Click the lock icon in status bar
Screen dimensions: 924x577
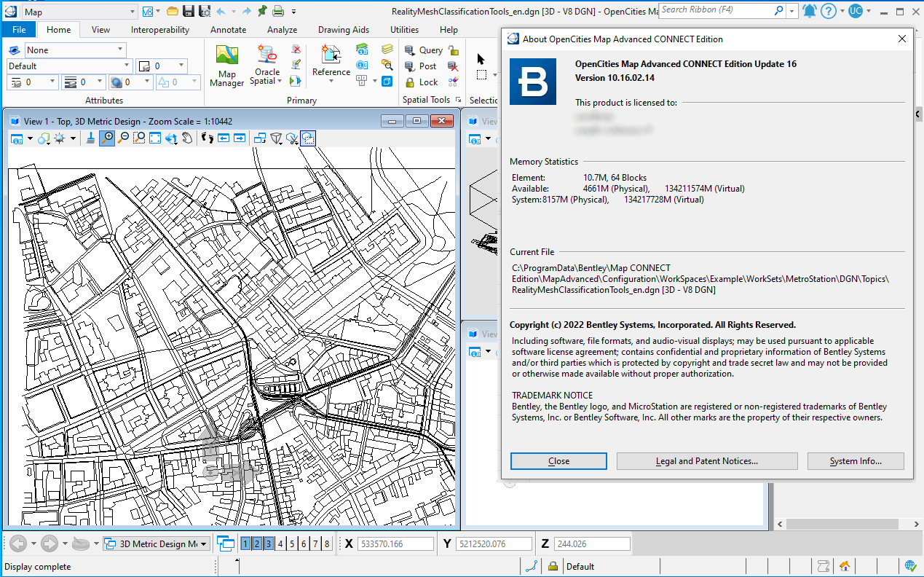point(553,566)
